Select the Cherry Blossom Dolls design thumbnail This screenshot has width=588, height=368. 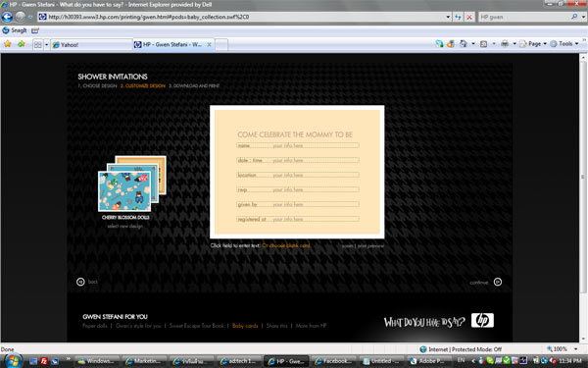(131, 184)
